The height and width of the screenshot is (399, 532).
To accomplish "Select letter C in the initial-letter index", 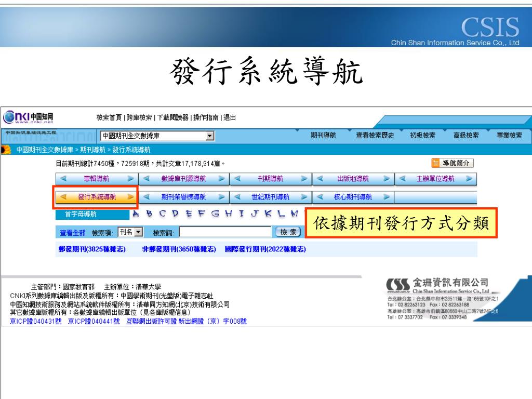I will [162, 214].
